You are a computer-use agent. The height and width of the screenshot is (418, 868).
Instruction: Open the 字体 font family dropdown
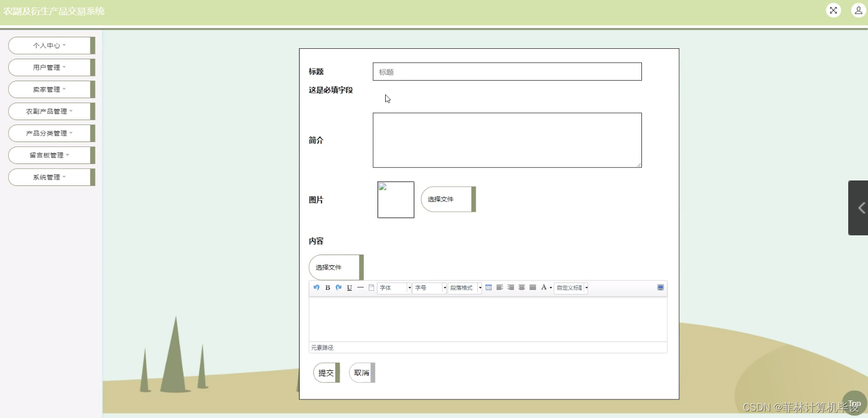(x=394, y=288)
